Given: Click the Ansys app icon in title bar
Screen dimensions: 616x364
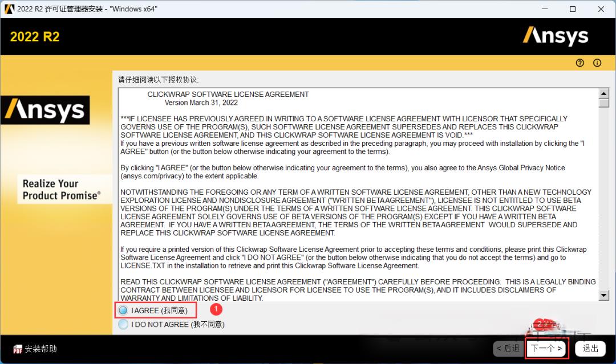Looking at the screenshot, I should pyautogui.click(x=9, y=9).
